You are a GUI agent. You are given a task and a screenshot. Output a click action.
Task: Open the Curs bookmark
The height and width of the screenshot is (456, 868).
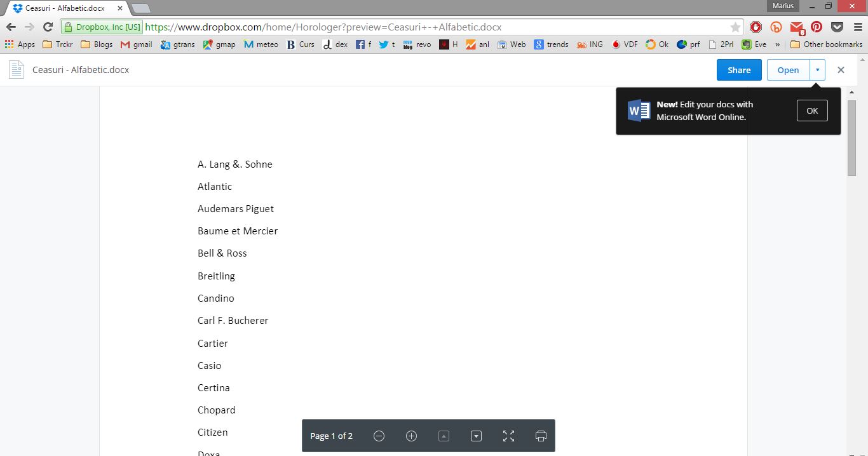click(301, 44)
